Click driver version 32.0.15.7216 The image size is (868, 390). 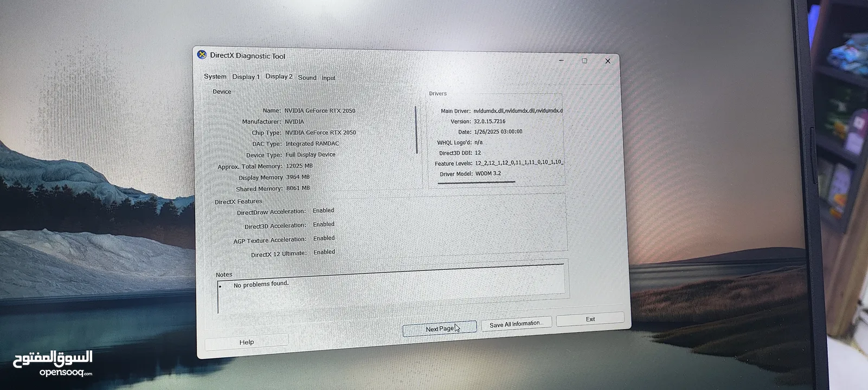click(x=490, y=121)
